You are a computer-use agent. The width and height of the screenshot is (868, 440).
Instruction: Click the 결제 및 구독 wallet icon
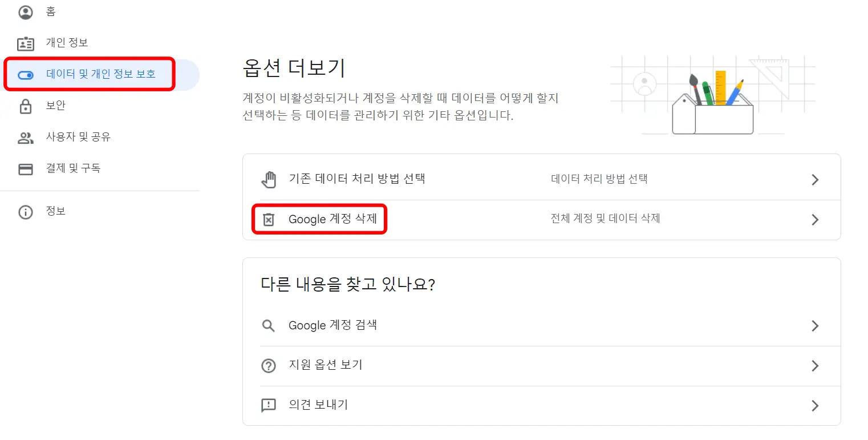26,168
